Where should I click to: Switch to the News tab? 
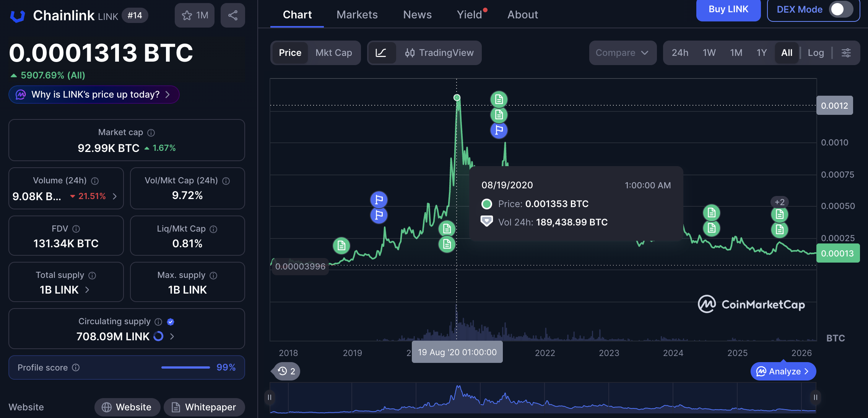417,15
